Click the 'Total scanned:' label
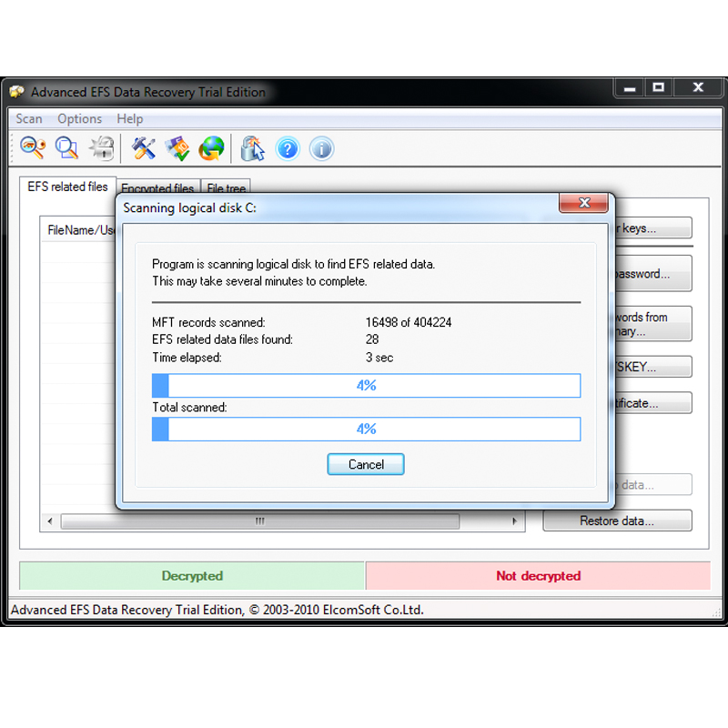 click(189, 407)
